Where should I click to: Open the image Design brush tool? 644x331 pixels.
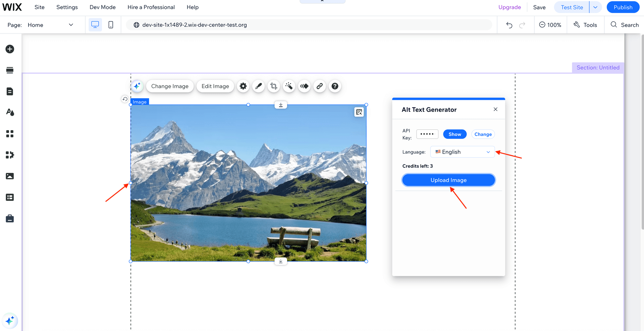click(258, 86)
